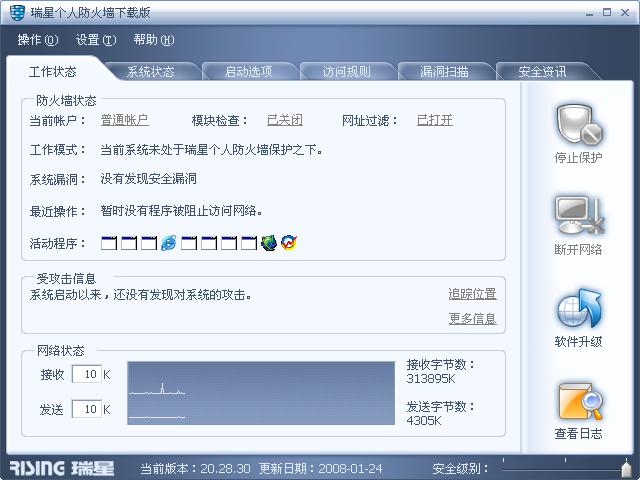Click text 暂时没有程序被阻止访问网络。
This screenshot has height=480, width=640.
[x=182, y=211]
